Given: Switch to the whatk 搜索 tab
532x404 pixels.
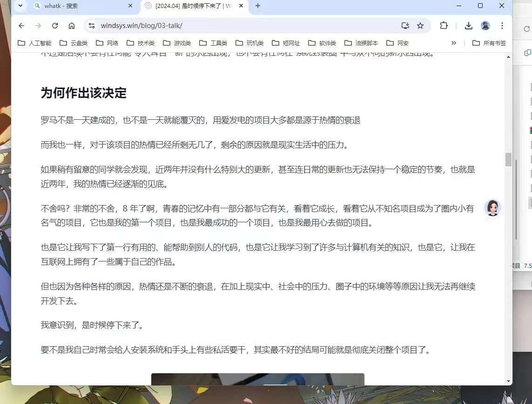Looking at the screenshot, I should coord(79,6).
